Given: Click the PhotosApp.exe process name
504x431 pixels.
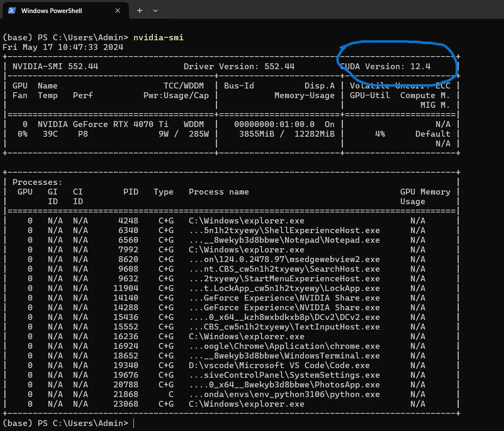Looking at the screenshot, I should 285,384.
